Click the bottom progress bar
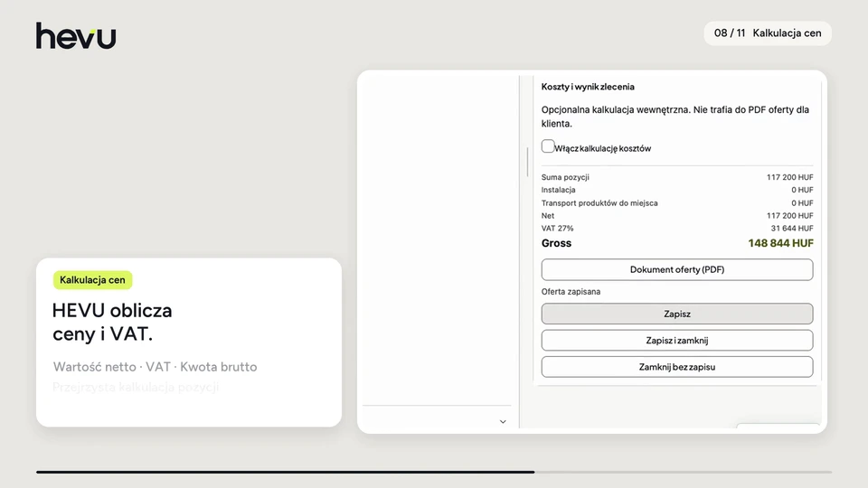The image size is (868, 488). pyautogui.click(x=434, y=472)
